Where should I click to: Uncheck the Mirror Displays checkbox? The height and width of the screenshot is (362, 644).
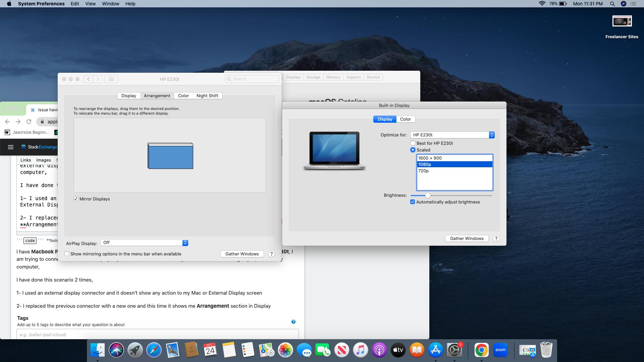(x=76, y=199)
